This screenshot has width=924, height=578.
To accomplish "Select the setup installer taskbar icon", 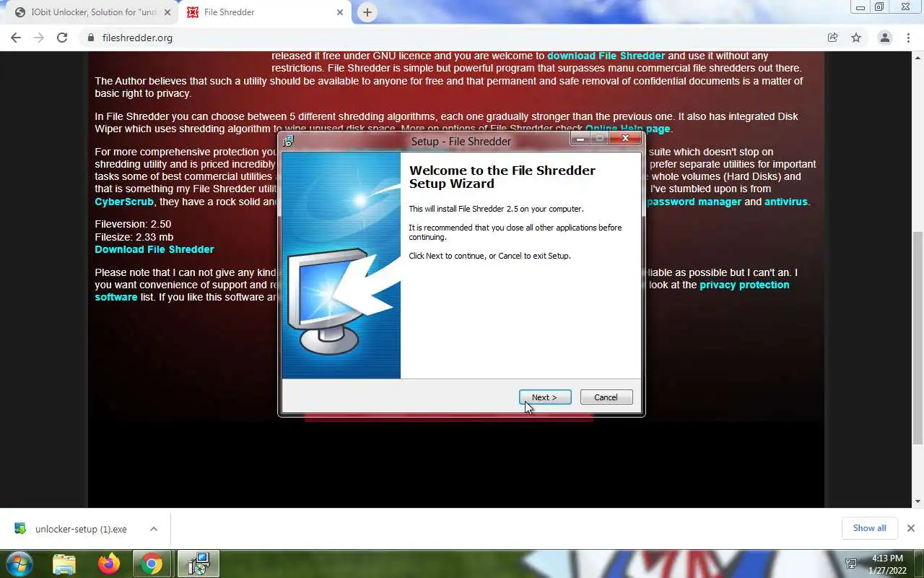I will [198, 564].
